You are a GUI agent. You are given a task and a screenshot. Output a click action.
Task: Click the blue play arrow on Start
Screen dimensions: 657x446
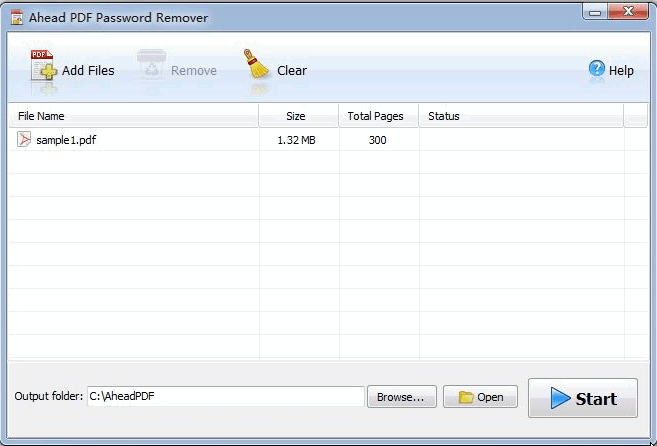point(560,398)
